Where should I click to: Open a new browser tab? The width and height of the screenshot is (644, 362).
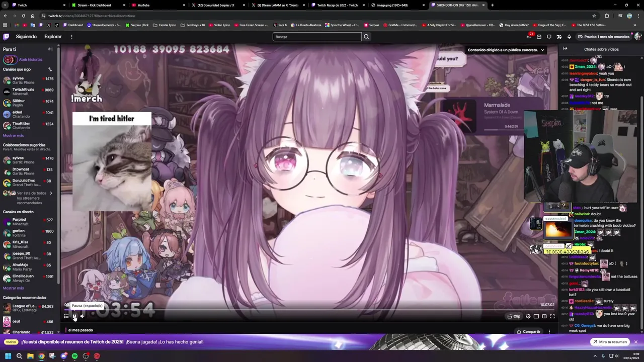[x=492, y=5]
